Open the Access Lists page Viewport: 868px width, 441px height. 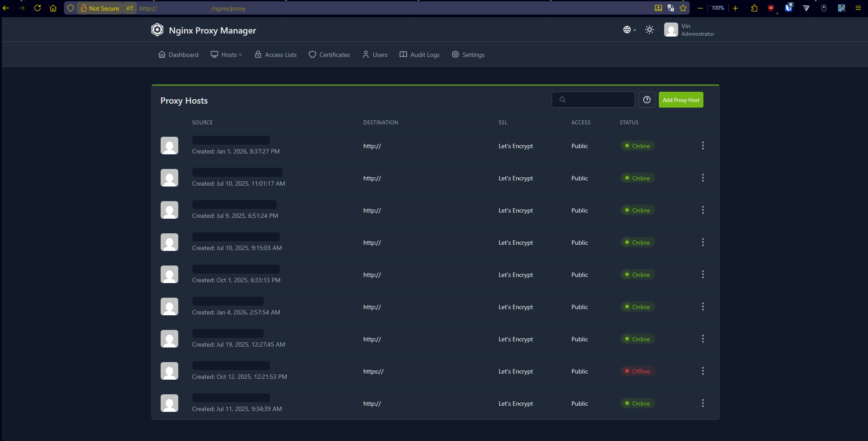pyautogui.click(x=276, y=55)
